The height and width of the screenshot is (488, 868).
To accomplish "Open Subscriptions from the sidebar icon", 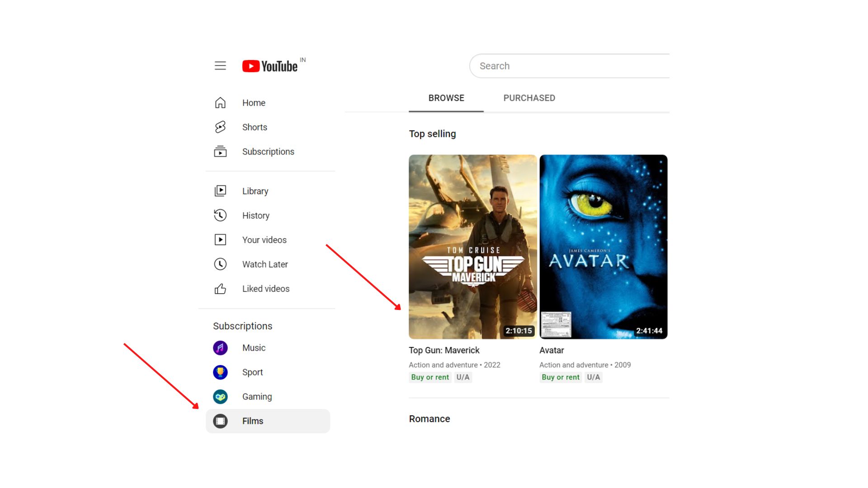I will pos(220,151).
